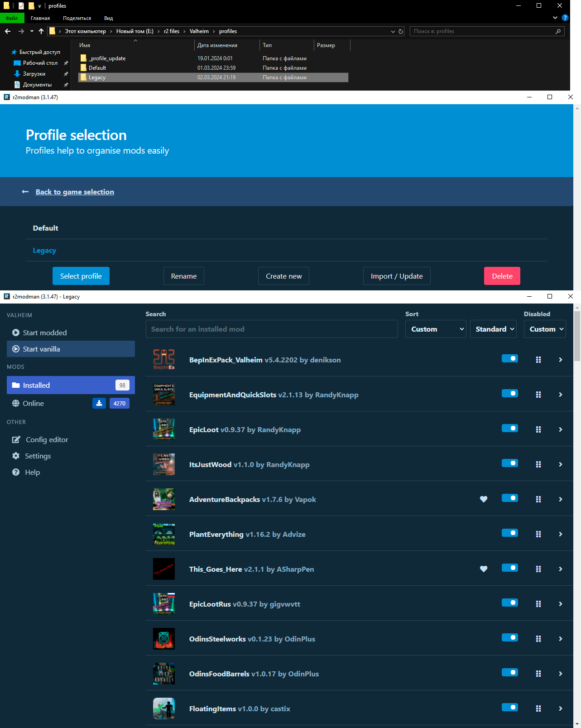
Task: Click the OdinsSteelworks mod icon
Action: tap(164, 639)
